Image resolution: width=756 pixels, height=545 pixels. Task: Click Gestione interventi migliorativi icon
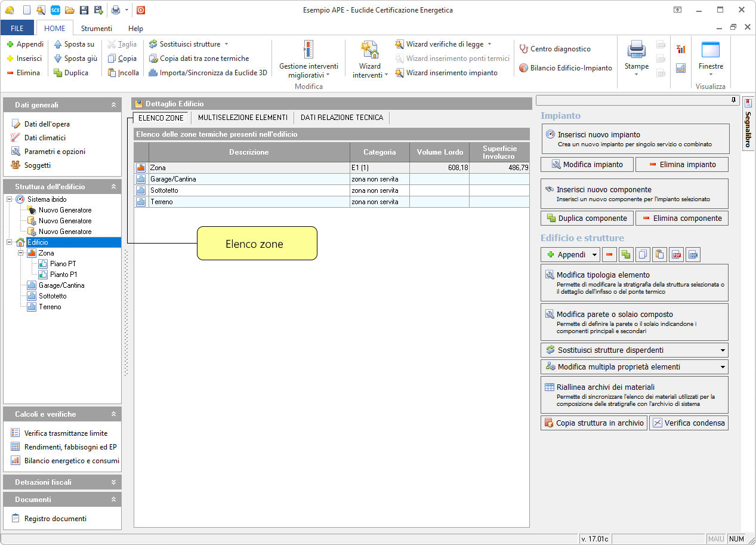tap(308, 50)
